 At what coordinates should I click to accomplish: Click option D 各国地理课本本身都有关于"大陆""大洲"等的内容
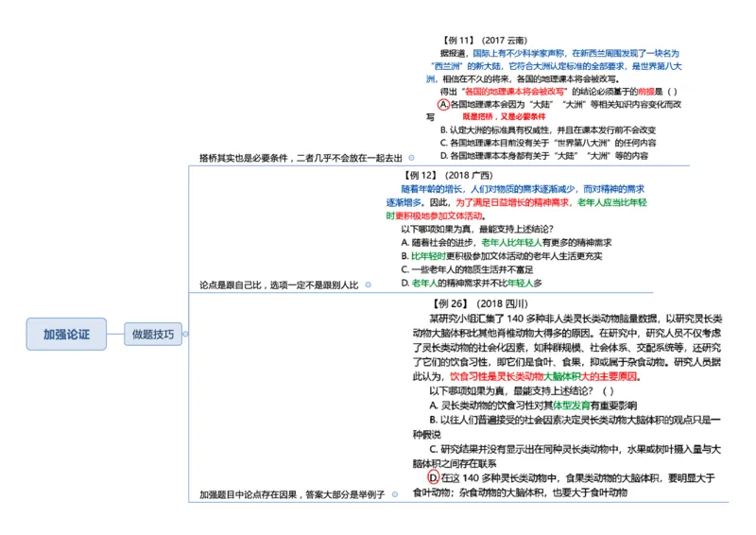pos(544,156)
